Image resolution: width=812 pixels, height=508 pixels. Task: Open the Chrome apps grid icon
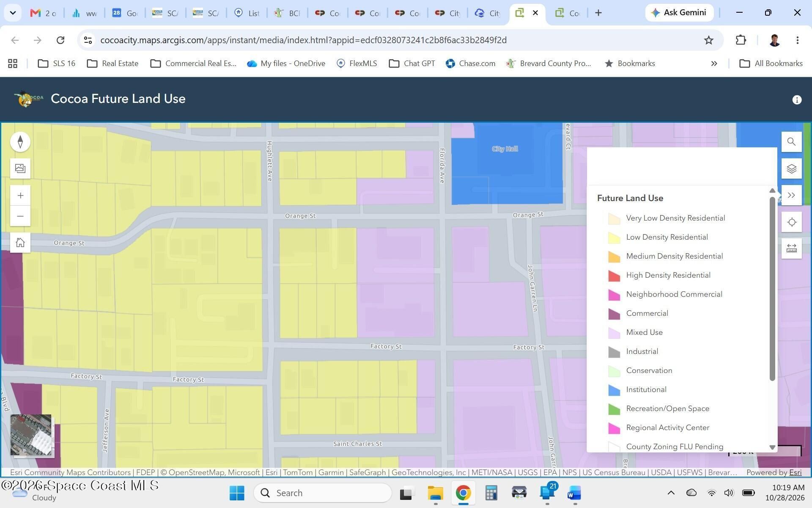click(13, 63)
